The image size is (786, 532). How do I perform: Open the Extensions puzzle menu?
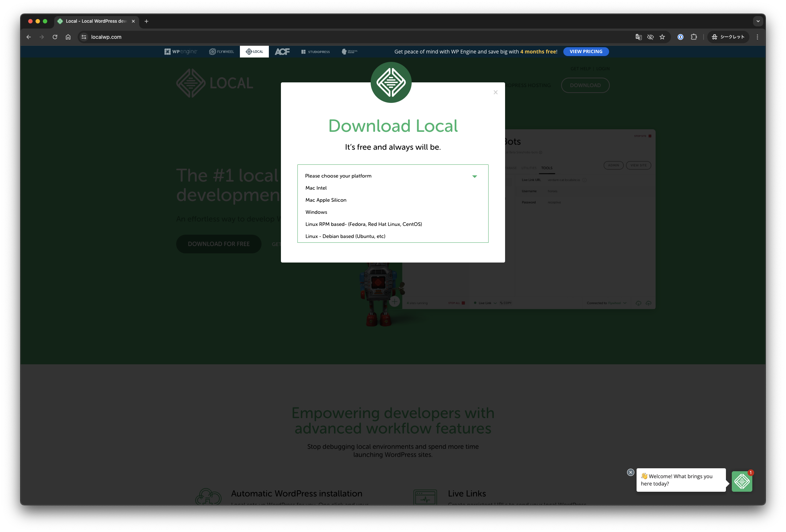694,37
